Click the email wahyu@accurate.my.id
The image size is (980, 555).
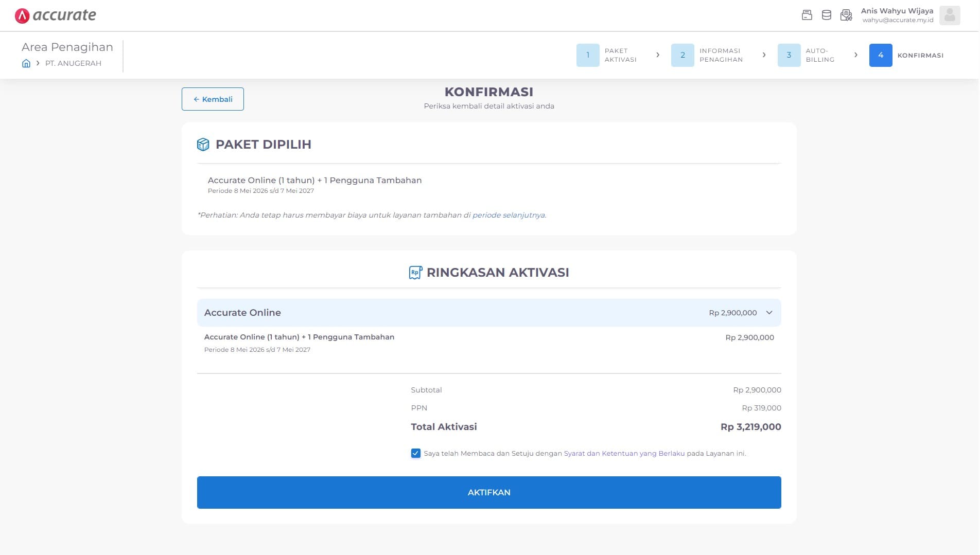point(898,20)
